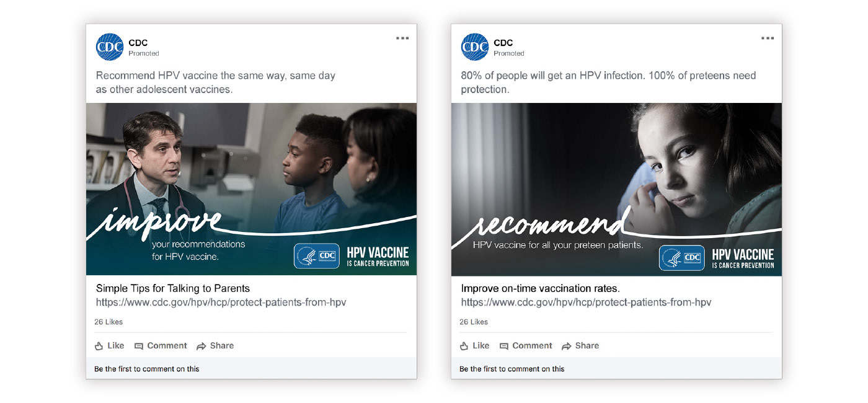868x403 pixels.
Task: Comment on the right CDC post
Action: (x=526, y=346)
